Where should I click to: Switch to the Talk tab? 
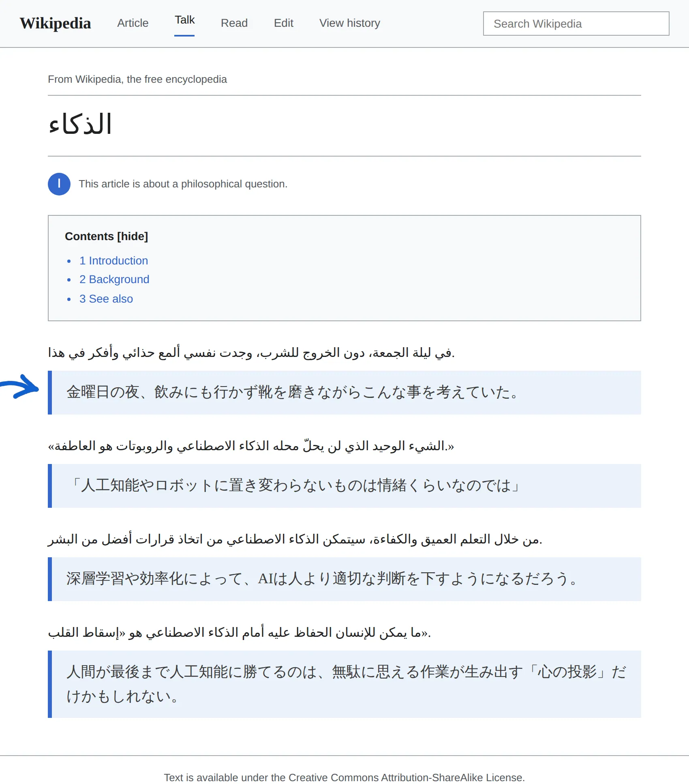pyautogui.click(x=184, y=20)
